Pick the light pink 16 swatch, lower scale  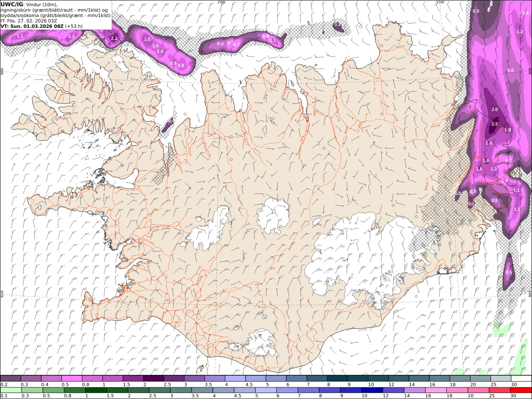click(x=436, y=390)
